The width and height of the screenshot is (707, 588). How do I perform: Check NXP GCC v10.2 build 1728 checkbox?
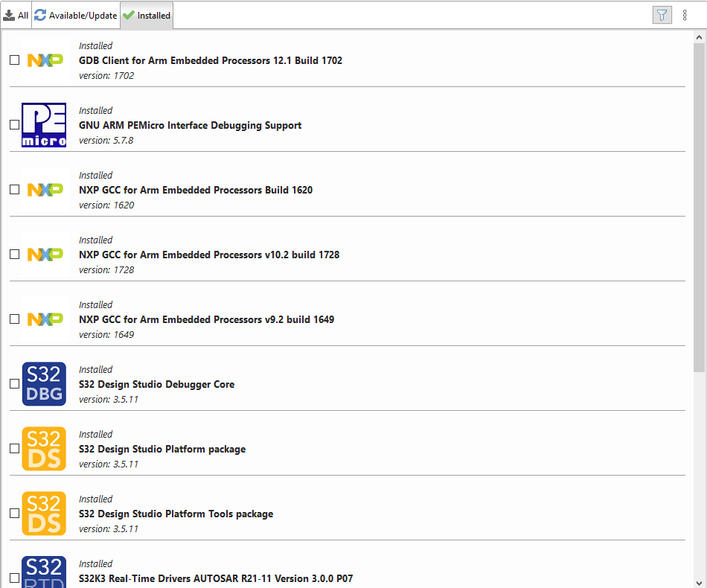pyautogui.click(x=14, y=255)
